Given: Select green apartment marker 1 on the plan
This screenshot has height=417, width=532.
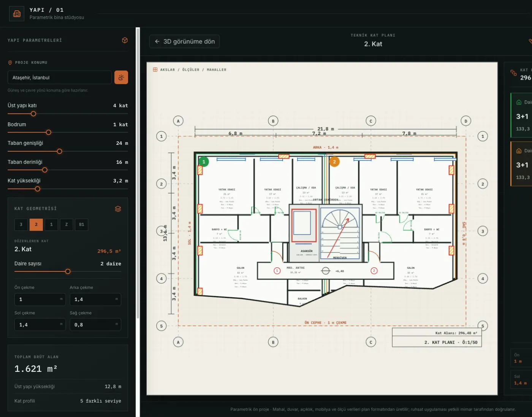Looking at the screenshot, I should (204, 162).
